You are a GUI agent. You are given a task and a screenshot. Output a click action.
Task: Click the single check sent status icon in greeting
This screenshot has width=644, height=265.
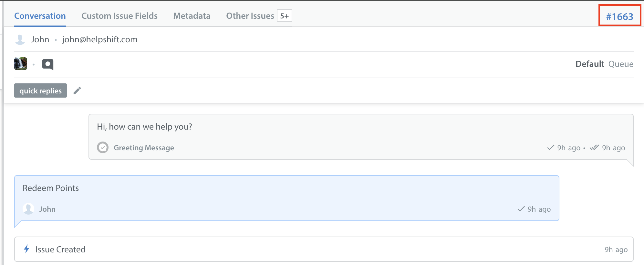pyautogui.click(x=551, y=148)
